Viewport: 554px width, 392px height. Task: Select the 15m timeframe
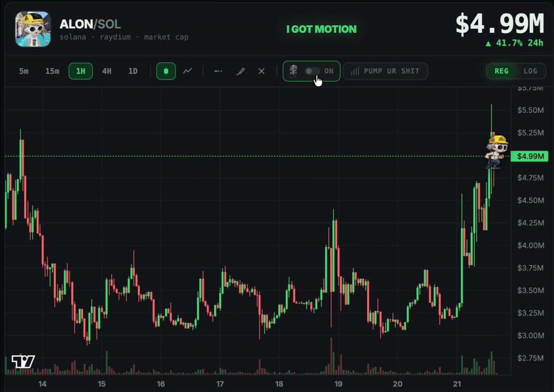point(52,71)
